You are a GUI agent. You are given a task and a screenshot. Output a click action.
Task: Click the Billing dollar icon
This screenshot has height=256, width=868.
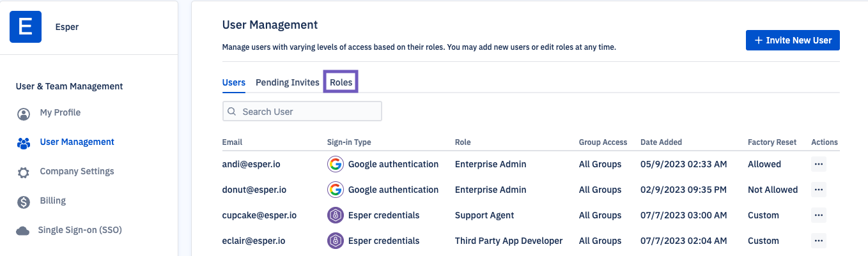pos(24,202)
